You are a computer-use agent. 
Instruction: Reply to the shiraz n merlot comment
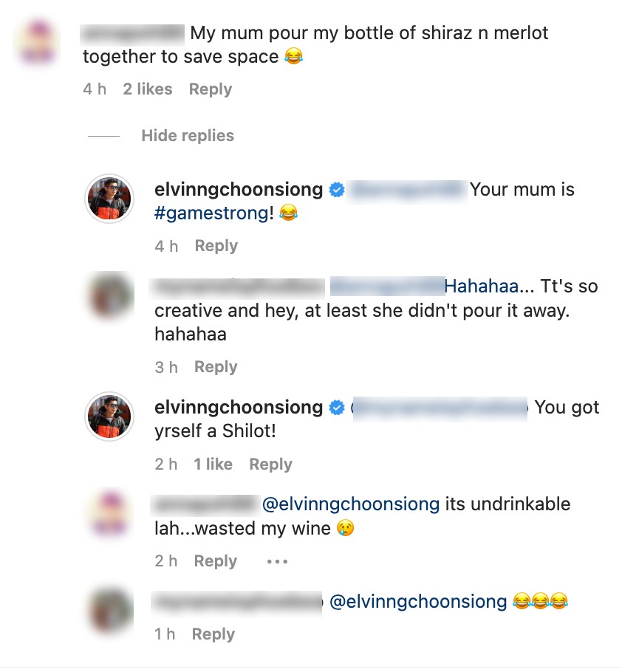tap(211, 89)
